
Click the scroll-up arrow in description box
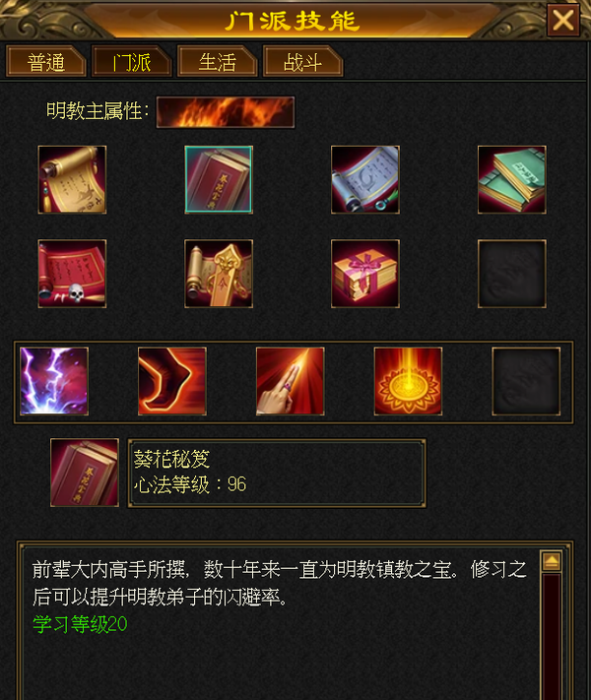[552, 561]
